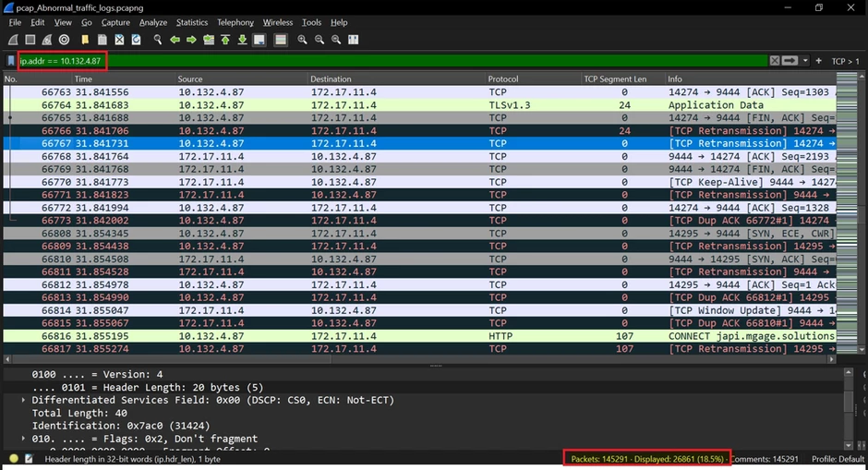868x470 pixels.
Task: Sort by the Source column header
Action: click(x=241, y=78)
